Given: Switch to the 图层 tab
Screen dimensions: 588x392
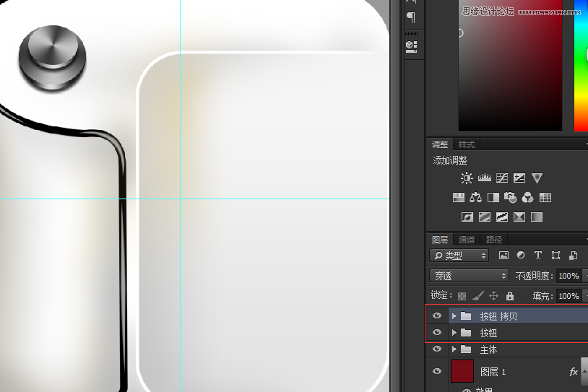Looking at the screenshot, I should coord(440,240).
